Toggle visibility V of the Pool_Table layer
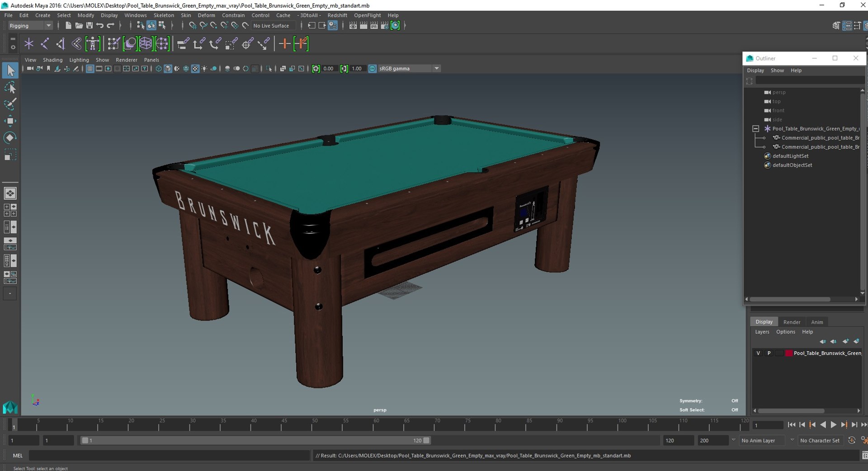Viewport: 868px width, 471px height. (758, 353)
